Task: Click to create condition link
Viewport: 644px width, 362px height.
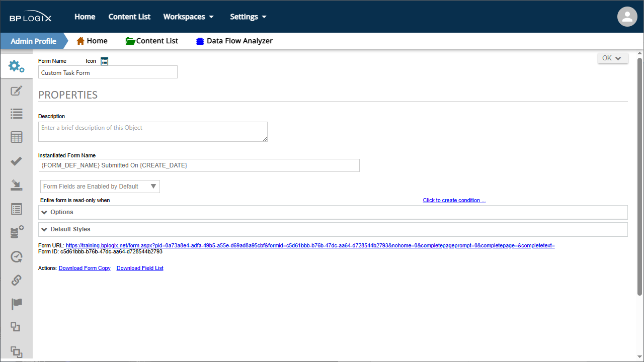Action: (454, 200)
